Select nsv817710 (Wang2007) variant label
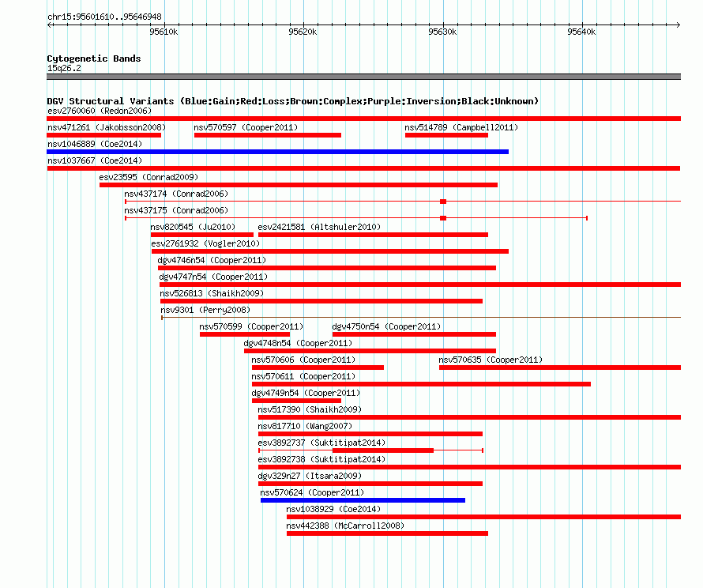The image size is (703, 588). click(305, 426)
